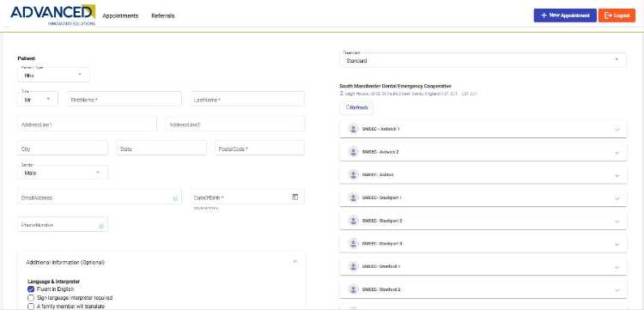The width and height of the screenshot is (644, 310).
Task: Open the Gender dropdown showing Male
Action: pos(63,173)
